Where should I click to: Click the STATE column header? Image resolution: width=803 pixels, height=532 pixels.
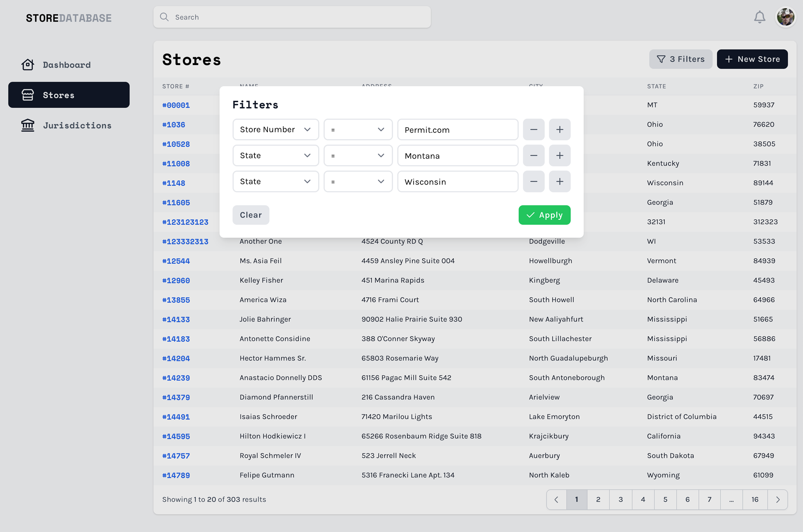[x=656, y=86]
